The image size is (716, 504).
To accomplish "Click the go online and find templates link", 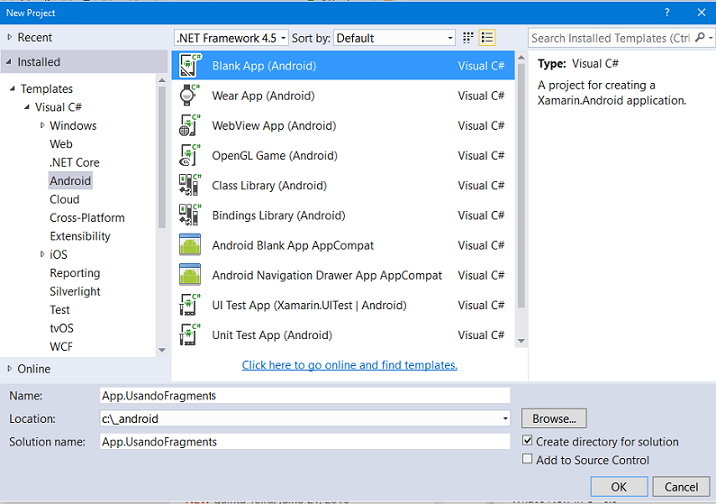I will point(349,365).
